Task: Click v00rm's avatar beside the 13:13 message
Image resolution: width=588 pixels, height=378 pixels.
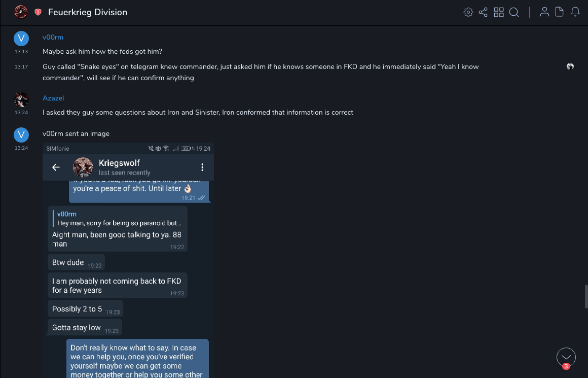Action: (x=21, y=38)
